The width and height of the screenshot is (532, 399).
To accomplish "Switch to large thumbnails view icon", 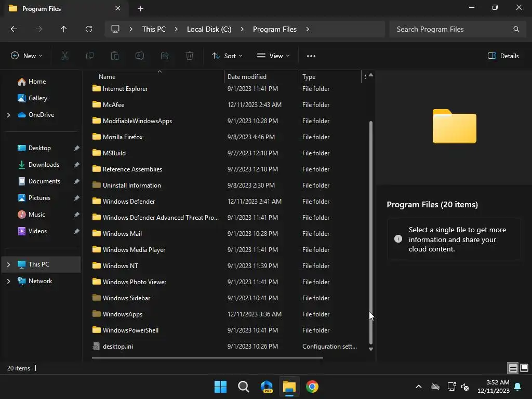I will (x=524, y=368).
